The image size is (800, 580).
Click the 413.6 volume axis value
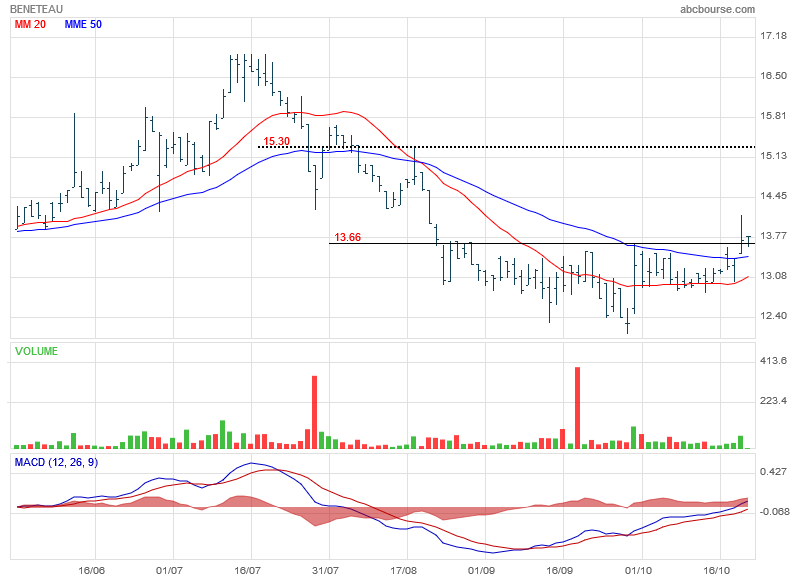pyautogui.click(x=773, y=361)
